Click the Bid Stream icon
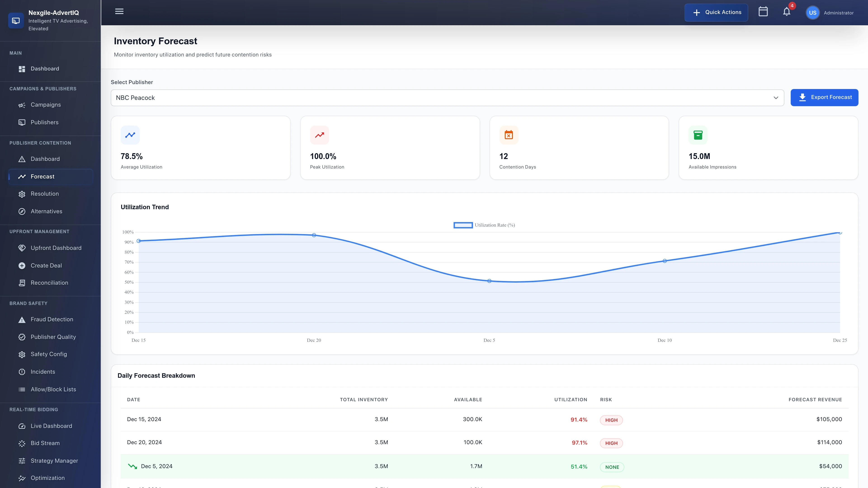 21,443
